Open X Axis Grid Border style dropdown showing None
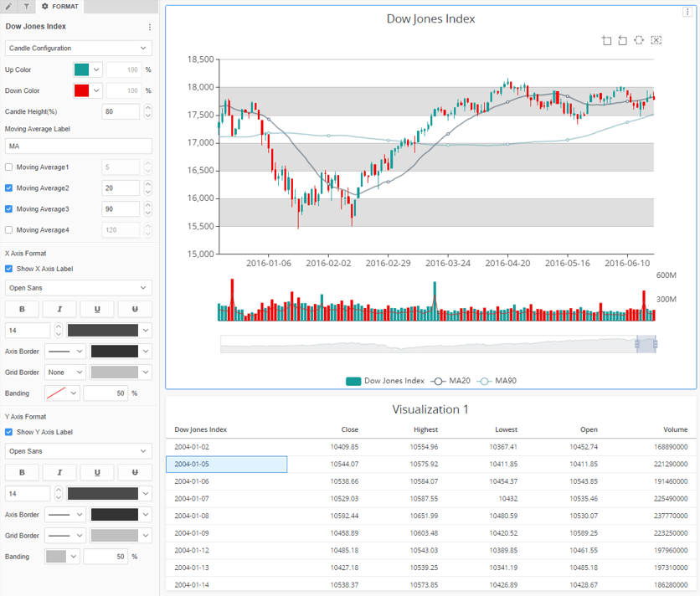Screen dimensions: 700x596 pyautogui.click(x=65, y=372)
